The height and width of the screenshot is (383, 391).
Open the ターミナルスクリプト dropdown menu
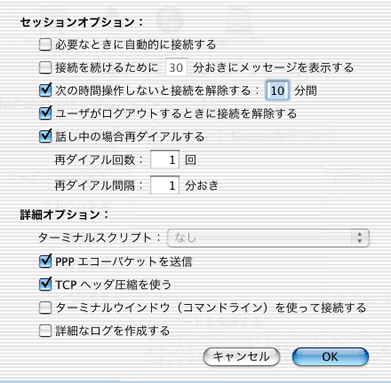point(268,238)
